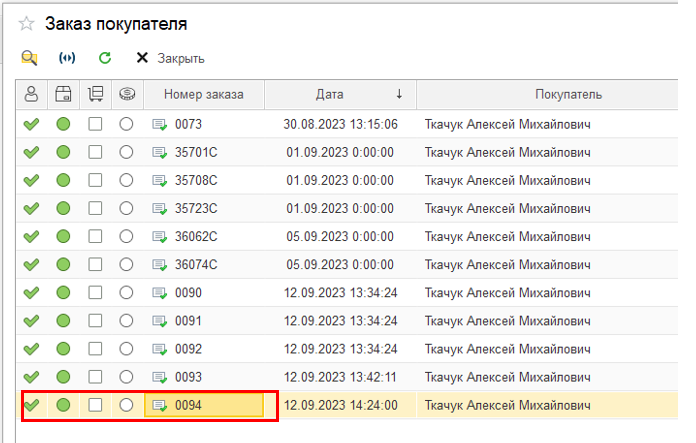
Task: Toggle checkbox in order 36062С row
Action: click(x=95, y=237)
